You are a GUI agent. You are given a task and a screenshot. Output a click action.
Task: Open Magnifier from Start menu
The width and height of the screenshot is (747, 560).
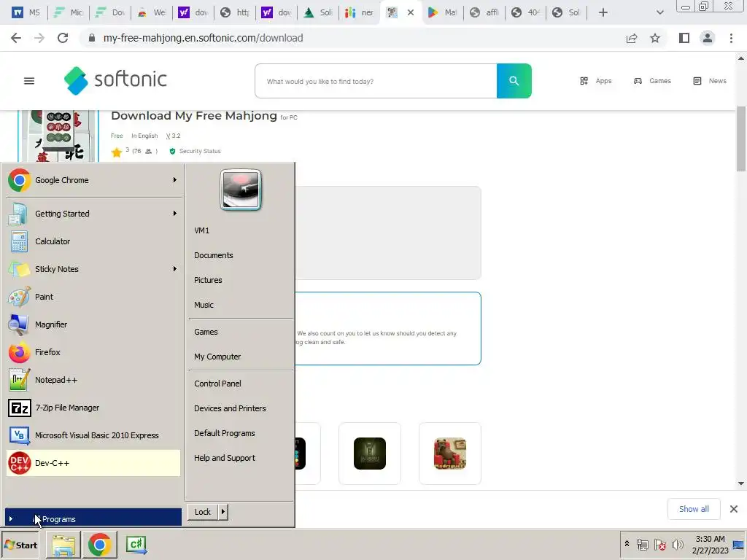point(93,324)
